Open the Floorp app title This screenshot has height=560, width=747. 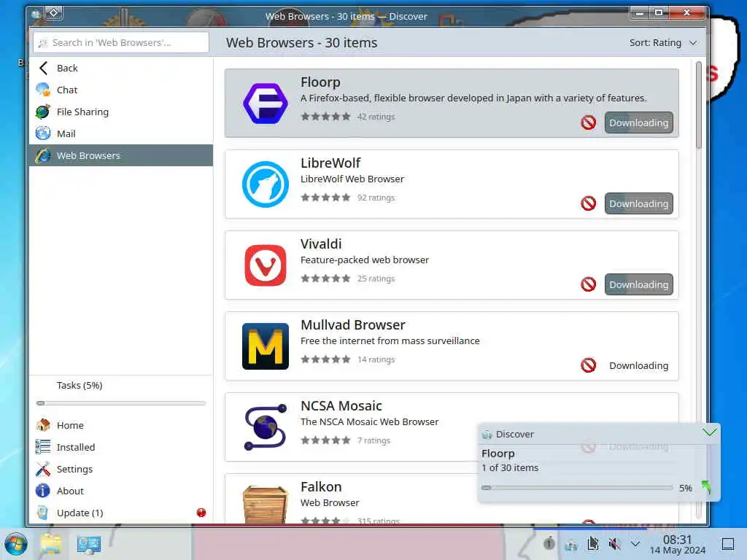[320, 82]
